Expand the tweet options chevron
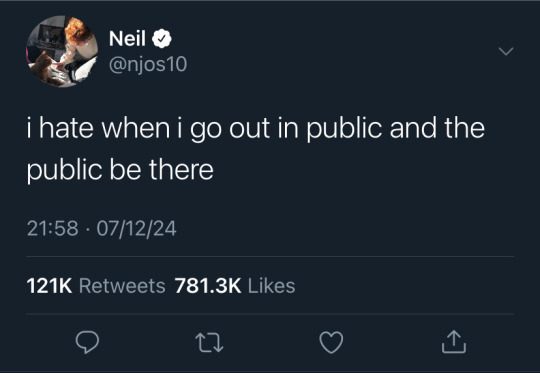The height and width of the screenshot is (373, 540). tap(506, 51)
